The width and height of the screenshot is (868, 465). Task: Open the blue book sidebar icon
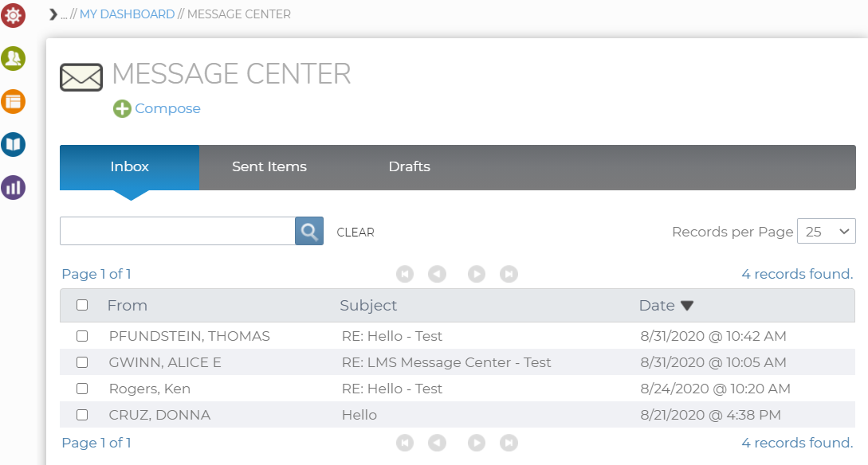coord(13,144)
